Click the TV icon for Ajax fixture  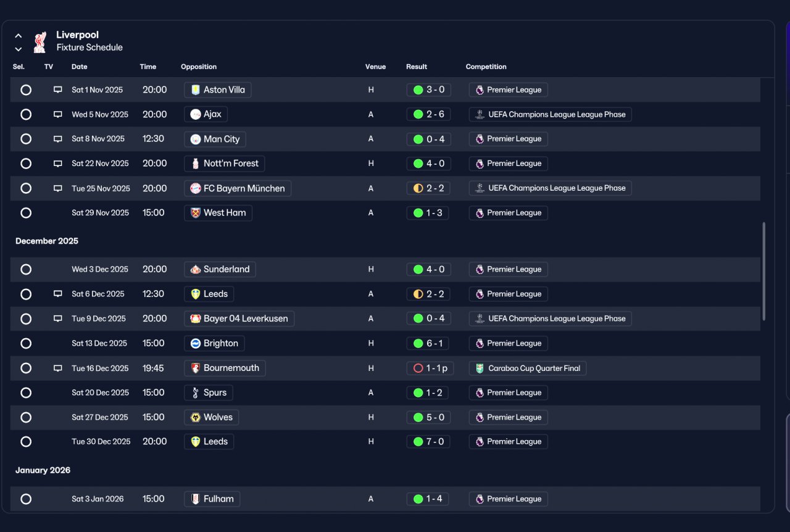(x=58, y=114)
